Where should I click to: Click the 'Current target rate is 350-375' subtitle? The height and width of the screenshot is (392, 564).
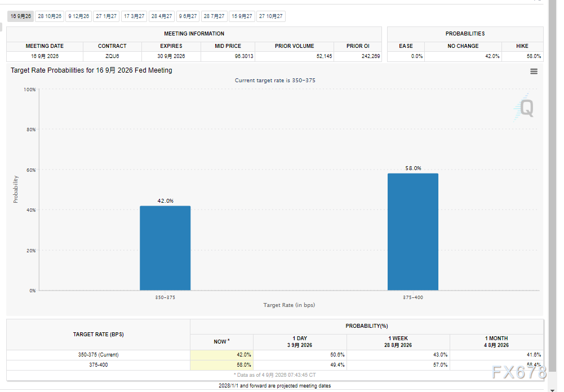[275, 80]
